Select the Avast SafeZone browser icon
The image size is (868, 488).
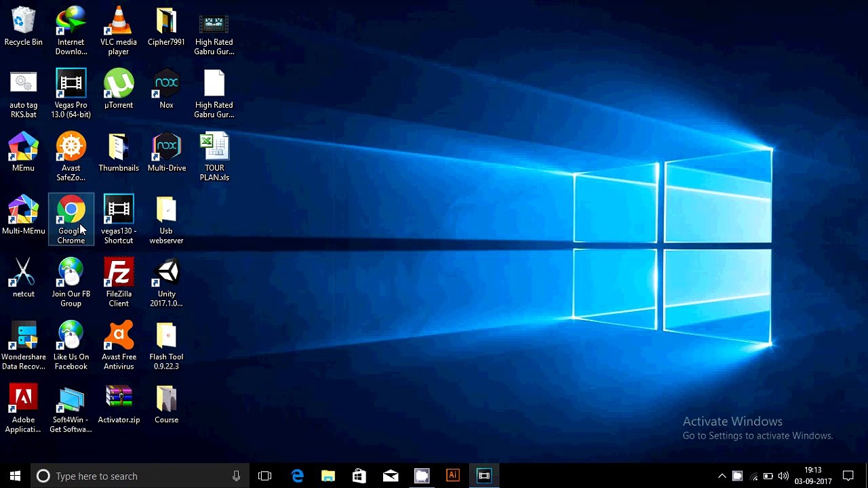(71, 158)
